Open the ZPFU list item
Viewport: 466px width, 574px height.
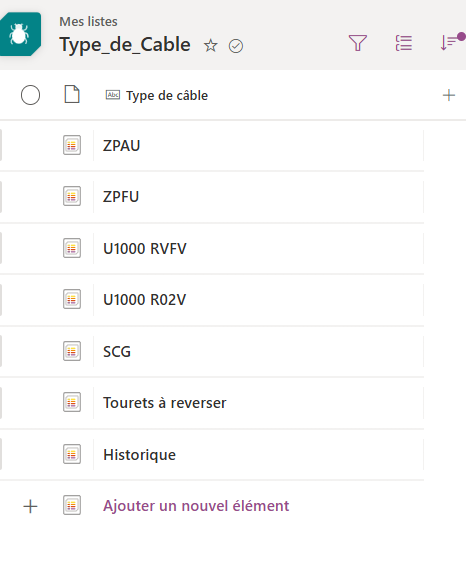pyautogui.click(x=121, y=197)
